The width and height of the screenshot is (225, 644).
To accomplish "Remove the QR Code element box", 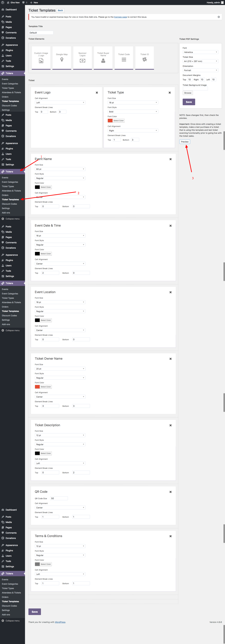I will [171, 491].
